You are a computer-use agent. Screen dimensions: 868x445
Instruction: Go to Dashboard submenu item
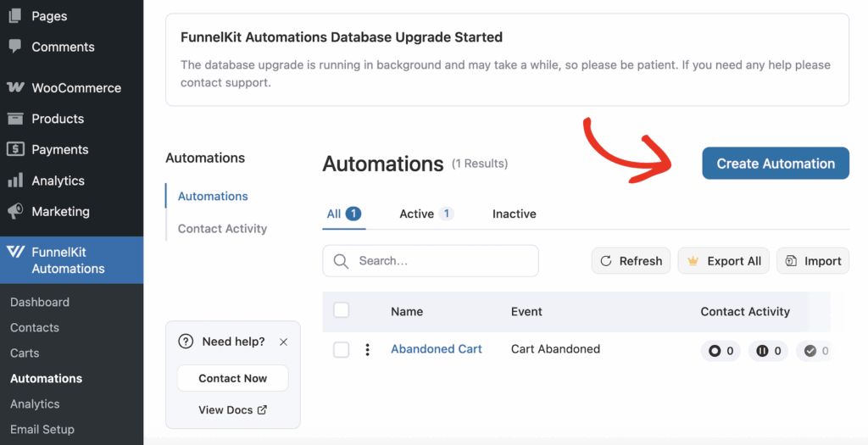(40, 303)
